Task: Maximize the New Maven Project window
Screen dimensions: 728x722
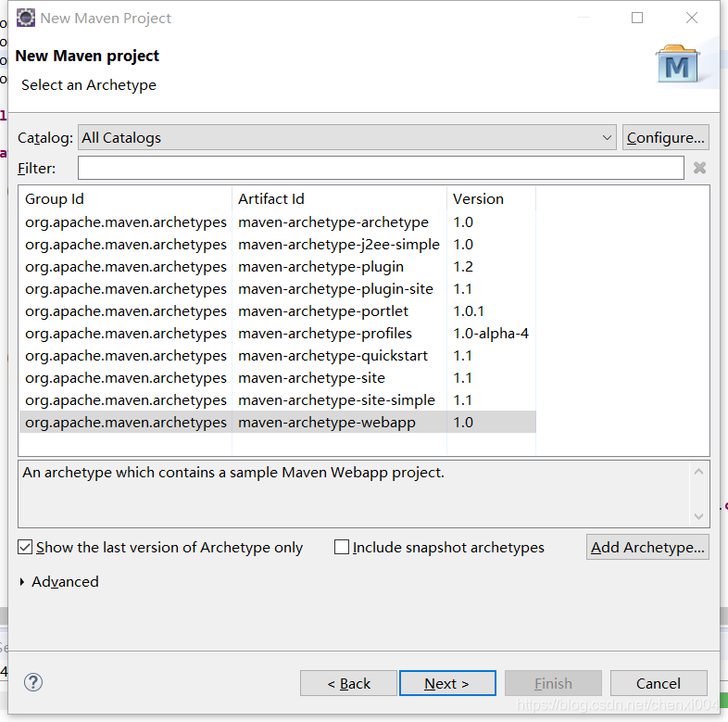Action: click(x=637, y=18)
